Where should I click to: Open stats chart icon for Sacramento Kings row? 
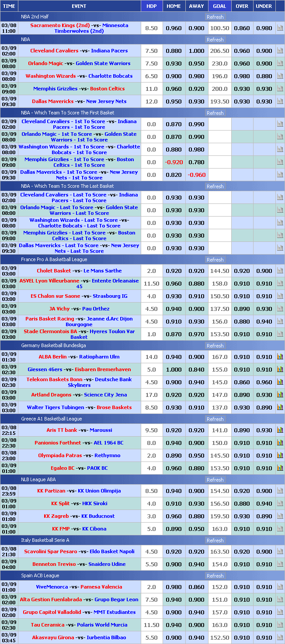(x=280, y=28)
